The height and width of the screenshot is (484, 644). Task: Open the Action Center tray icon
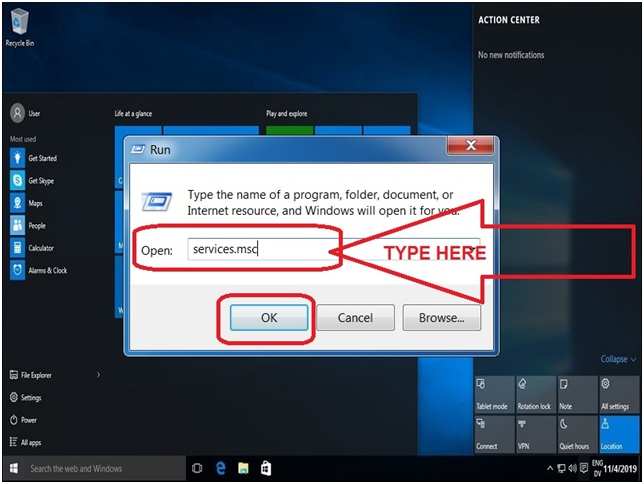coord(583,468)
